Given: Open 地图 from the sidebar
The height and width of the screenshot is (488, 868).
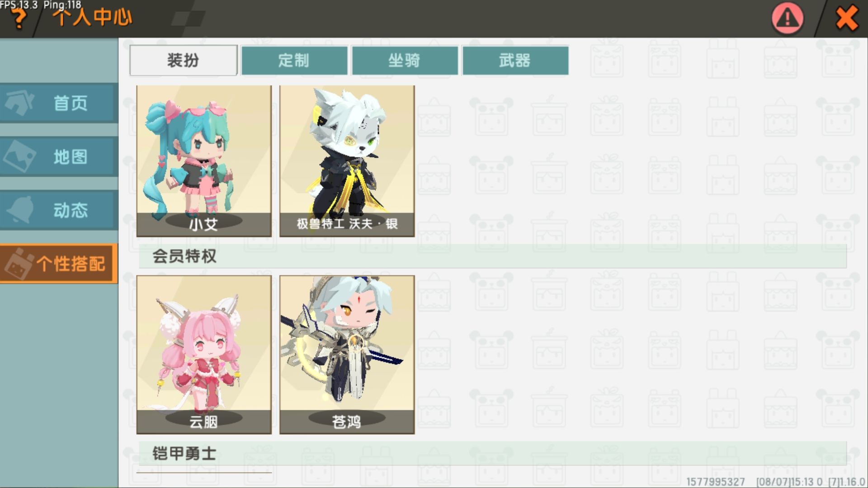Looking at the screenshot, I should click(x=59, y=157).
